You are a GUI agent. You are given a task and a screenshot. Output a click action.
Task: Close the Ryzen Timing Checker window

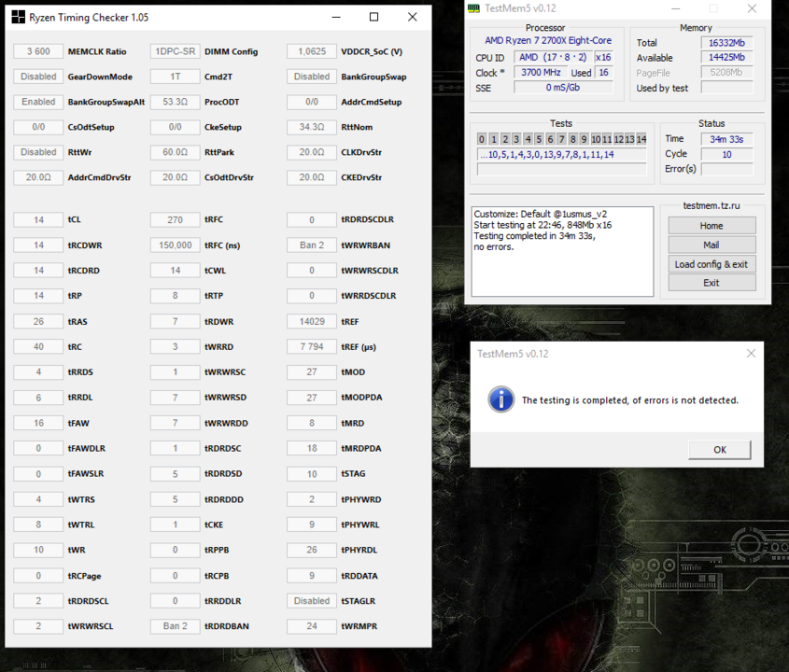(412, 17)
